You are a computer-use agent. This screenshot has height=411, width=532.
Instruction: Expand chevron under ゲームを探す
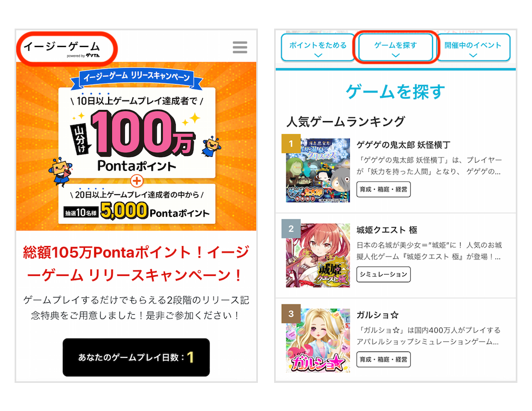click(396, 55)
